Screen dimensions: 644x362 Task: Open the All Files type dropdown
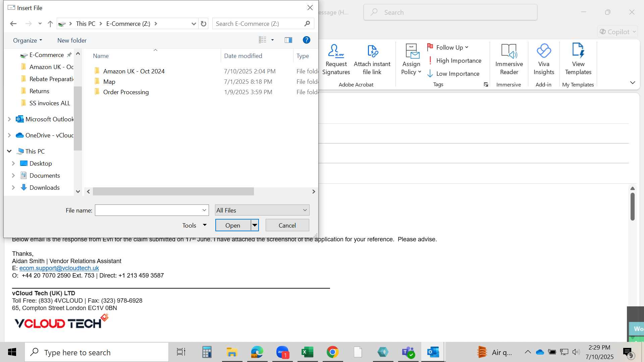[262, 210]
